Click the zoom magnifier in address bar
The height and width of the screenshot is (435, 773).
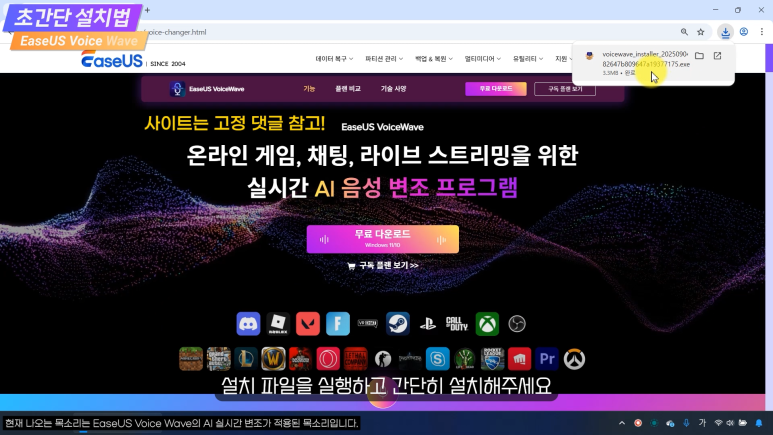point(684,32)
